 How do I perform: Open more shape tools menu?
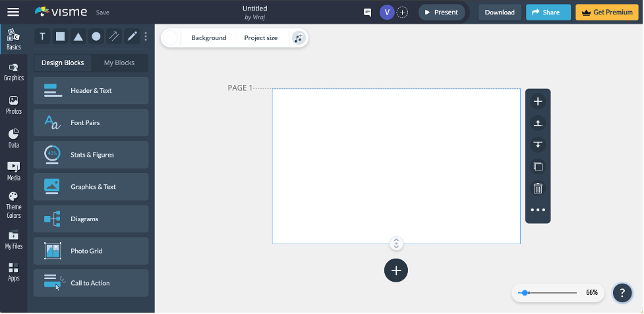(x=146, y=36)
